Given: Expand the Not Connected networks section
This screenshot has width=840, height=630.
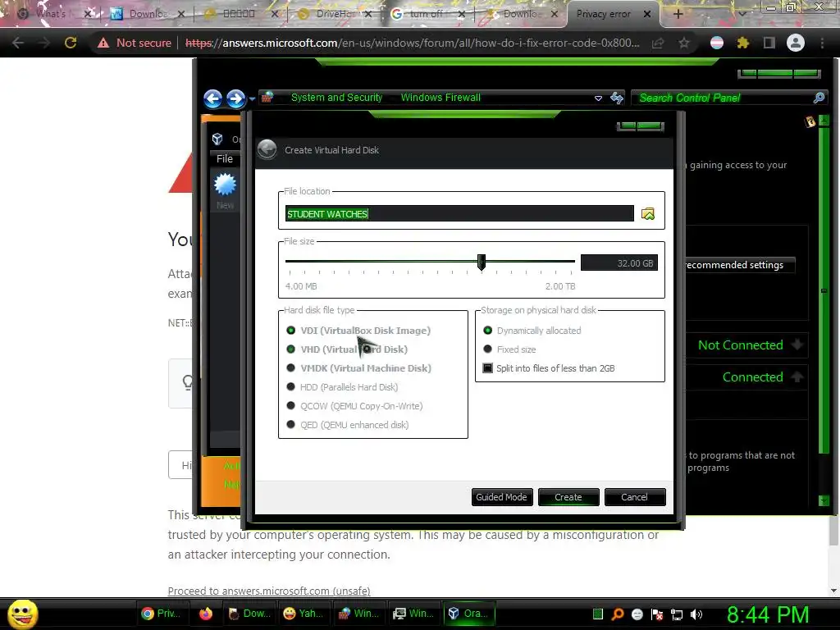Looking at the screenshot, I should coord(797,345).
